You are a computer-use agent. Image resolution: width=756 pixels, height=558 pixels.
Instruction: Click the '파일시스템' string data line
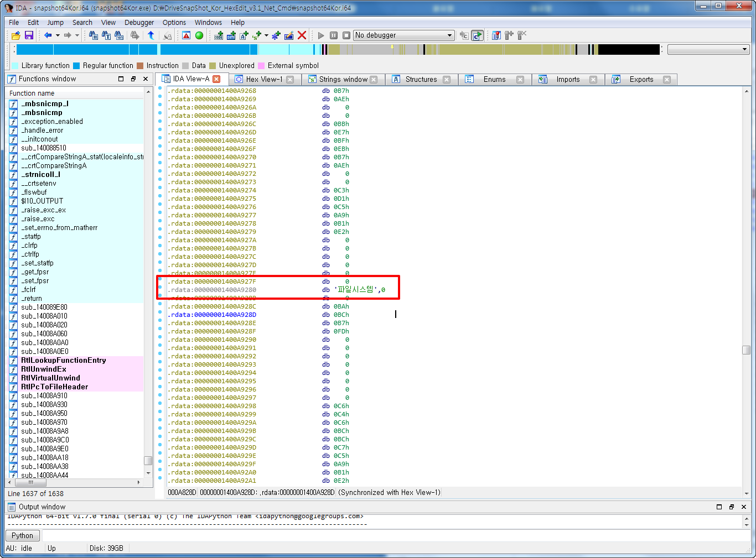[x=277, y=290]
